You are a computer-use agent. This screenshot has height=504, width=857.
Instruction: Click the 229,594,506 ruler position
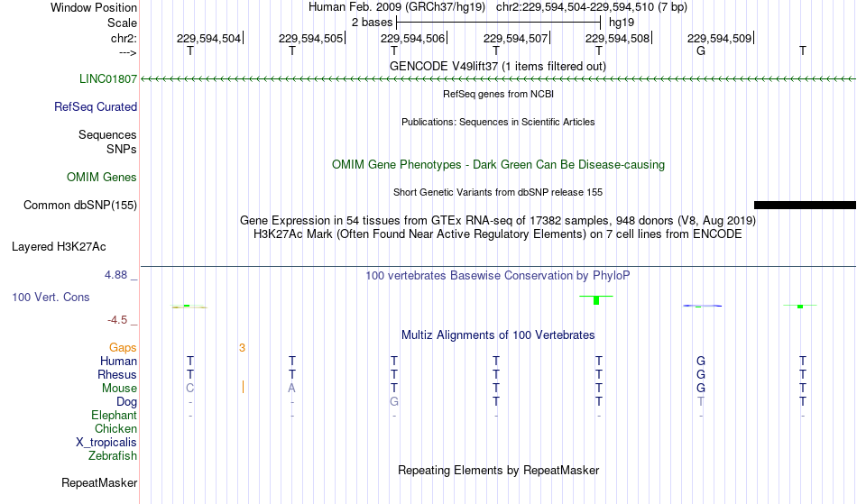tap(412, 38)
